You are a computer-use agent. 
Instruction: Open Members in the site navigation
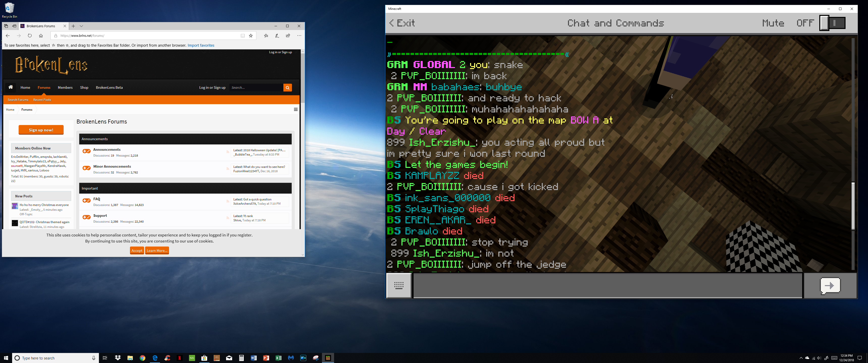coord(65,87)
